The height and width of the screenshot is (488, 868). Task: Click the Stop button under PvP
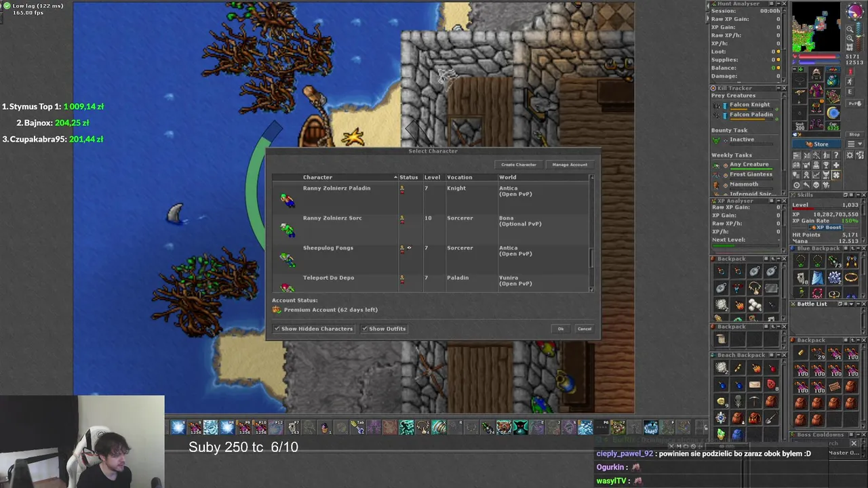(x=854, y=134)
